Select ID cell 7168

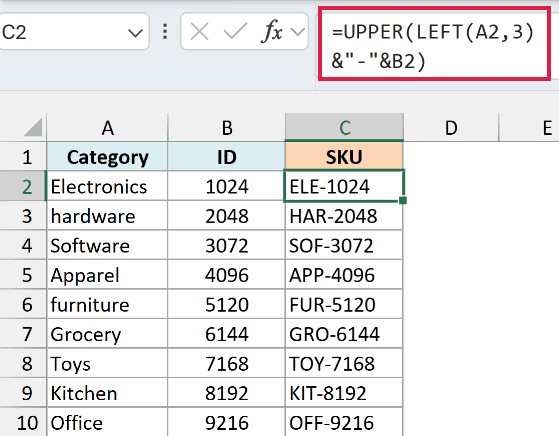(x=226, y=363)
